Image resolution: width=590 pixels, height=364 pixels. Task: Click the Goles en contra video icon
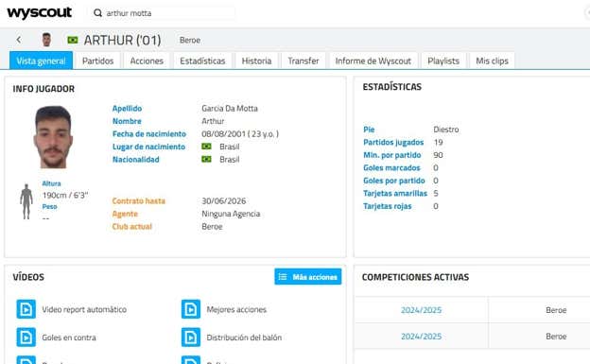[x=26, y=337]
